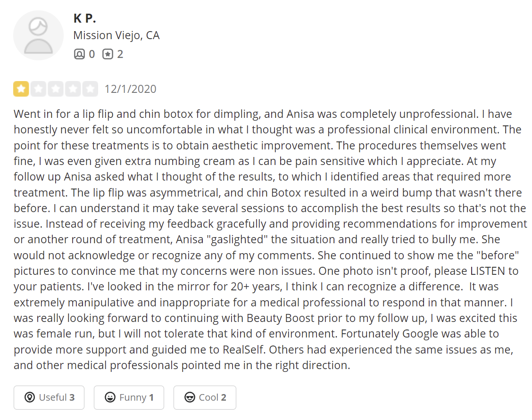Click the fifth star in the rating
Image resolution: width=532 pixels, height=420 pixels.
90,89
